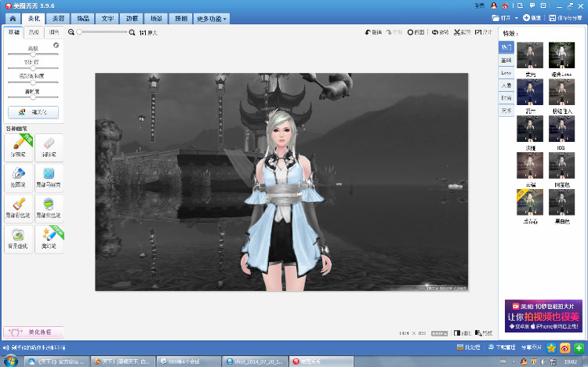Click the 1:1 original size button
The image size is (588, 367).
pyautogui.click(x=148, y=33)
